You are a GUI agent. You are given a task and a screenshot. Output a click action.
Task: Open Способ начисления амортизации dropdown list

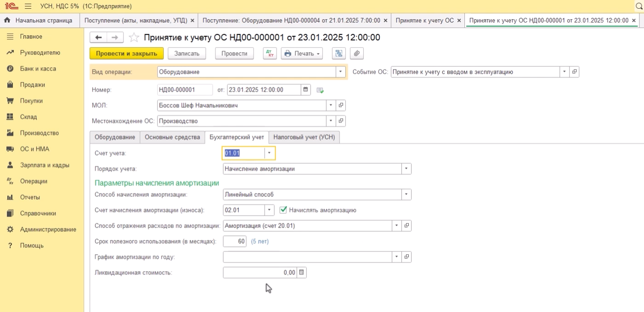pyautogui.click(x=406, y=195)
